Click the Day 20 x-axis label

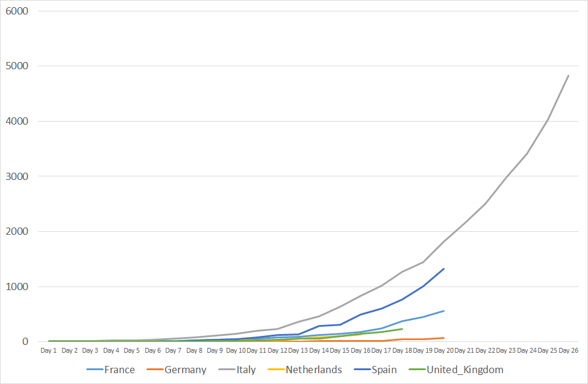443,350
